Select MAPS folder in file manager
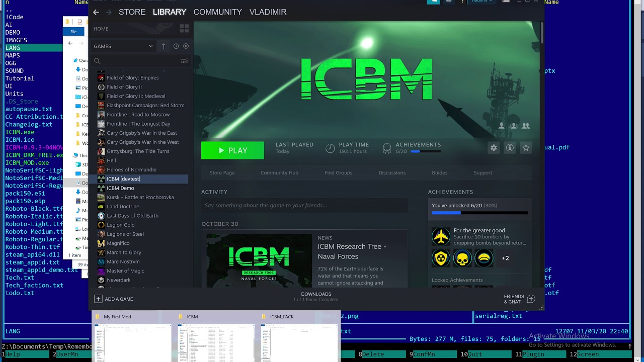 pos(13,55)
